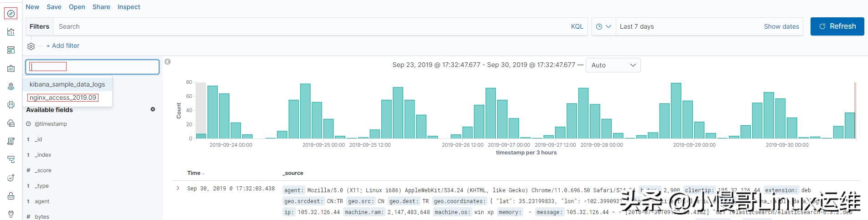Screen dimensions: 868x220
Task: Click the Refresh button
Action: (x=837, y=26)
